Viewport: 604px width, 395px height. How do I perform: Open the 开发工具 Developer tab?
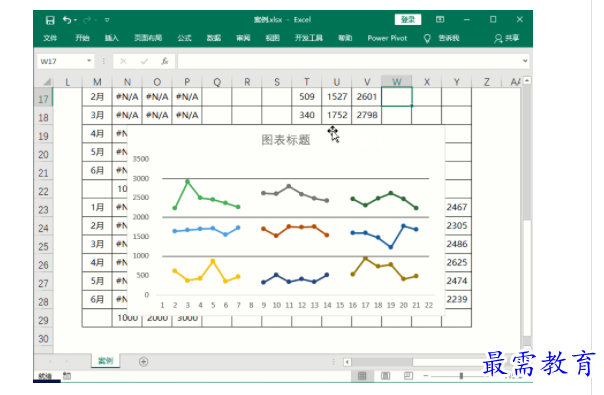pyautogui.click(x=309, y=38)
